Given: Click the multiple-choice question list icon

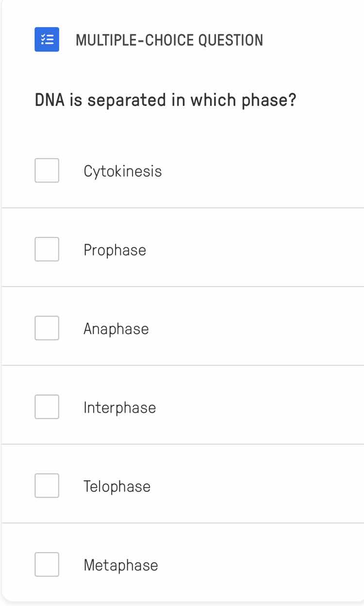Looking at the screenshot, I should pyautogui.click(x=47, y=40).
